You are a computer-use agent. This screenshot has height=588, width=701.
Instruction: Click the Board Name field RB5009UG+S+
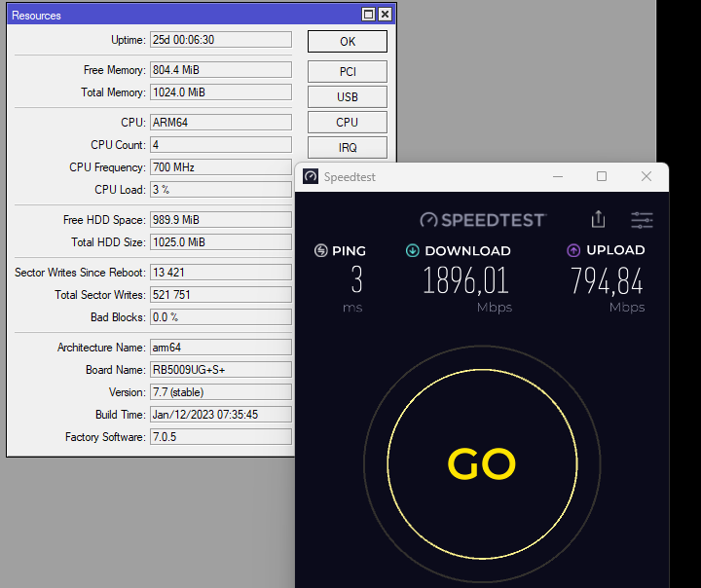221,369
